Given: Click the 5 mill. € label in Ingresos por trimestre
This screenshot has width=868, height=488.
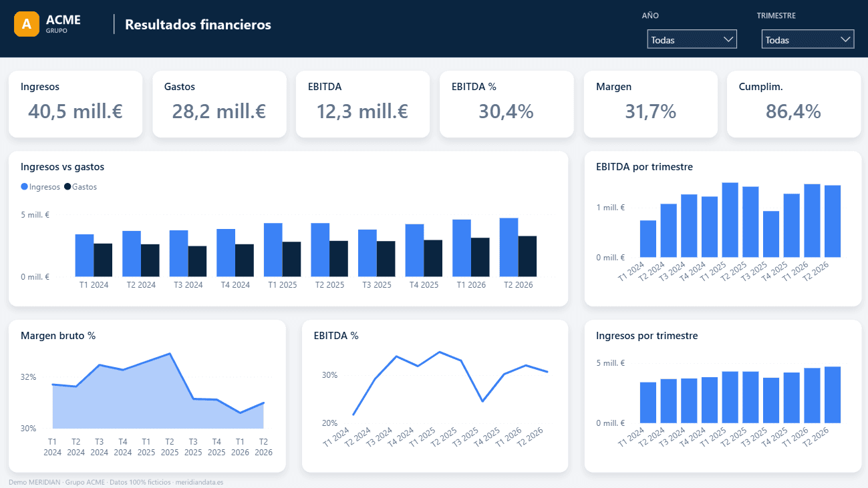Looking at the screenshot, I should 610,363.
